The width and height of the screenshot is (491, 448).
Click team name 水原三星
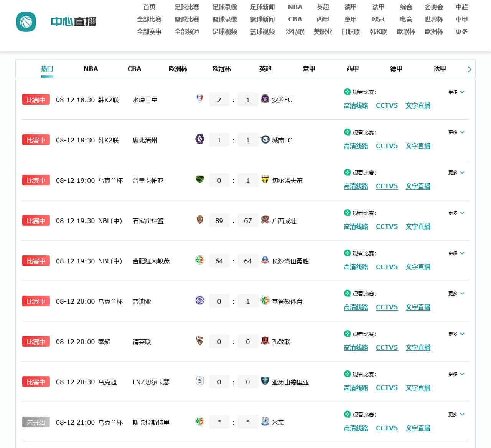coord(145,100)
